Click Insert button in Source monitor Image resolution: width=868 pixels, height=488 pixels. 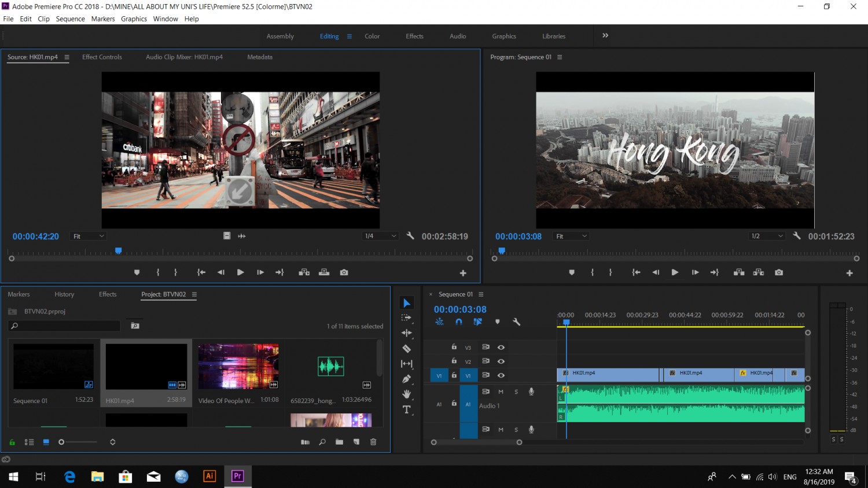click(x=304, y=272)
